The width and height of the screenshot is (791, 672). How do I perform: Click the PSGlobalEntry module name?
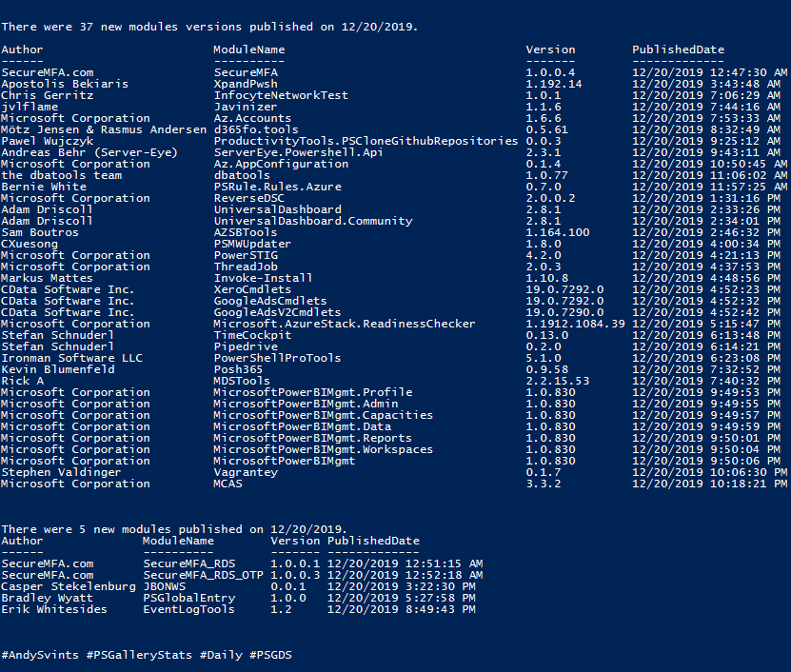[189, 599]
